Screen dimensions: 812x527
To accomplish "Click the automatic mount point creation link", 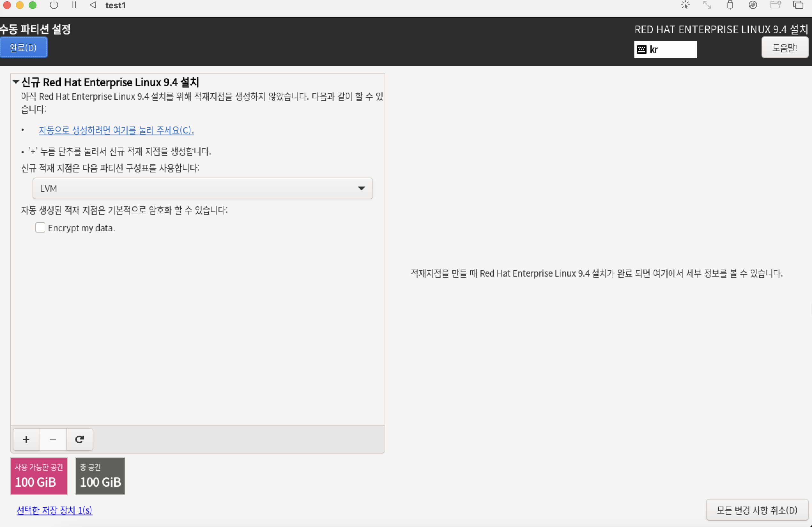I will (116, 130).
